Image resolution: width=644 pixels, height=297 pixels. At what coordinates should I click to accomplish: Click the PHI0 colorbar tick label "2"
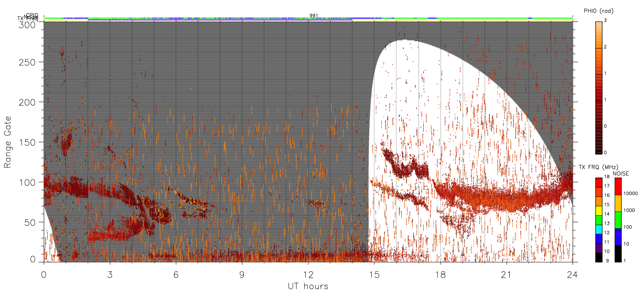click(605, 47)
